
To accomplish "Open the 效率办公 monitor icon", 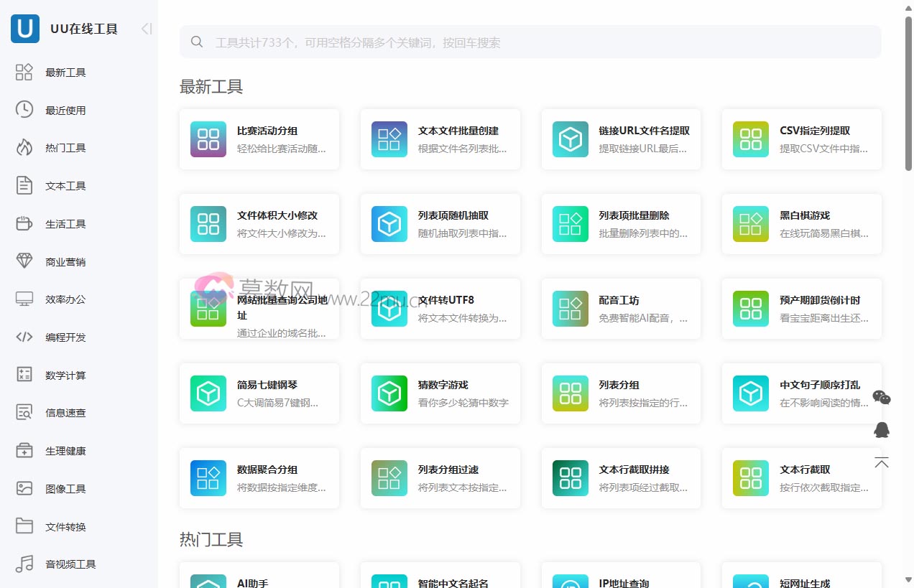I will pos(24,299).
